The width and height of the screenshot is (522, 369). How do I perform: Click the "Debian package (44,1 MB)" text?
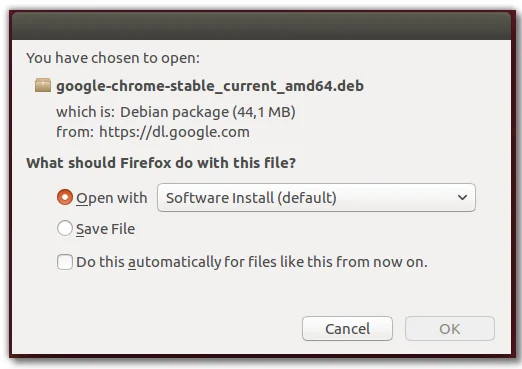click(208, 112)
